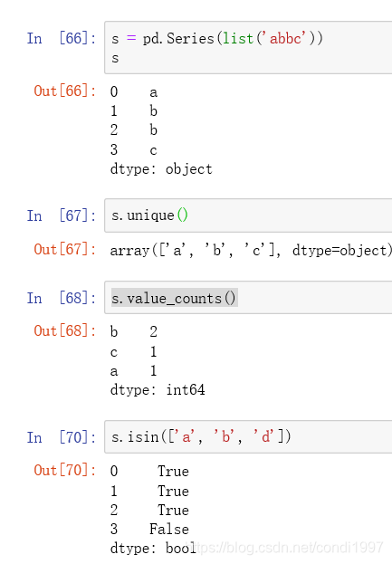Click the s.unique() code cell

pos(248,215)
